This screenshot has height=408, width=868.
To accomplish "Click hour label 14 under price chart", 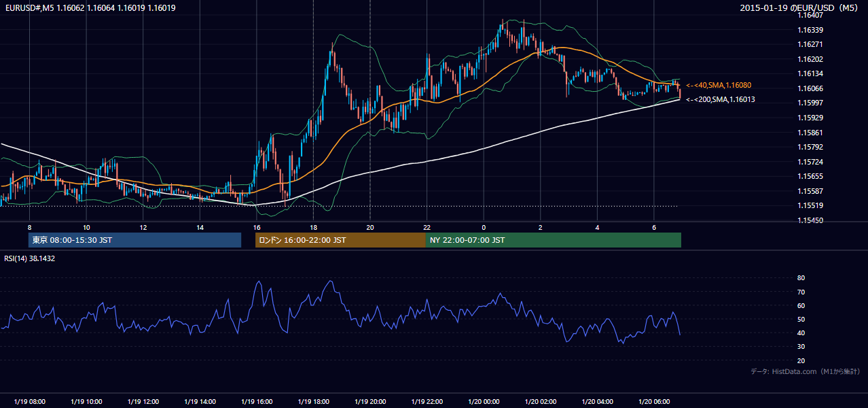I will pyautogui.click(x=200, y=226).
